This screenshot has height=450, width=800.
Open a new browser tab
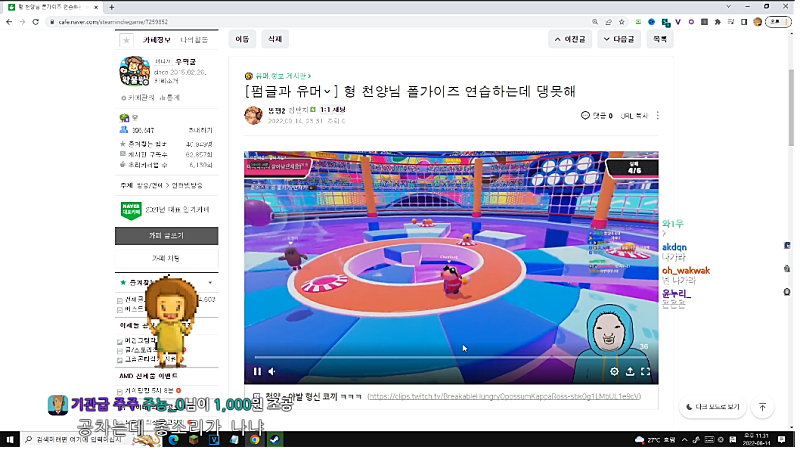(x=112, y=7)
